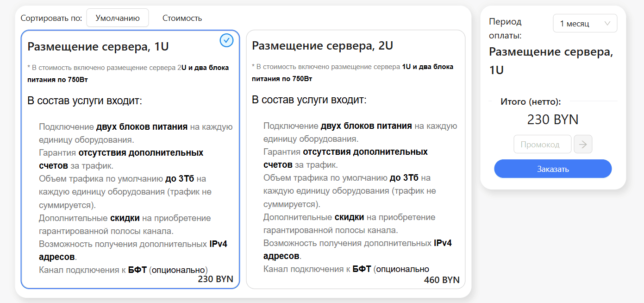Click IPv4 адресов text in 1U card

(133, 251)
